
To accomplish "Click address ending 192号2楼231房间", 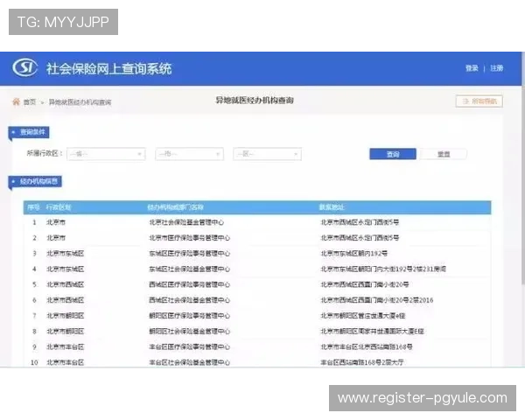I will tap(383, 269).
